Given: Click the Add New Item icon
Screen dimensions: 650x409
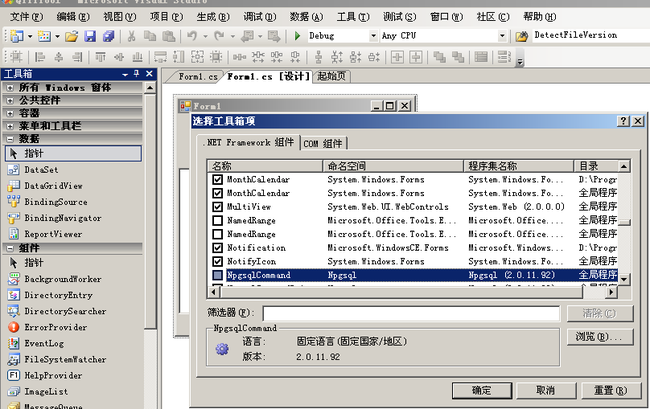Looking at the screenshot, I should point(44,36).
